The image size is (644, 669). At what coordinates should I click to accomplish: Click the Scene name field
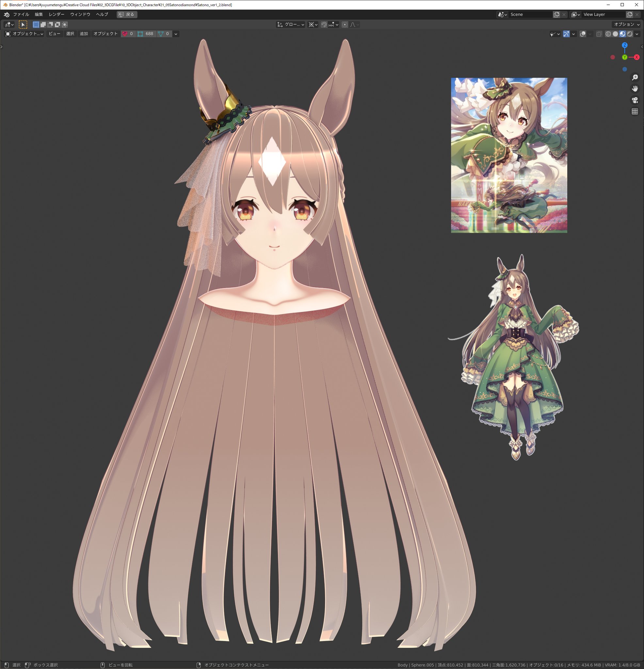(x=530, y=14)
